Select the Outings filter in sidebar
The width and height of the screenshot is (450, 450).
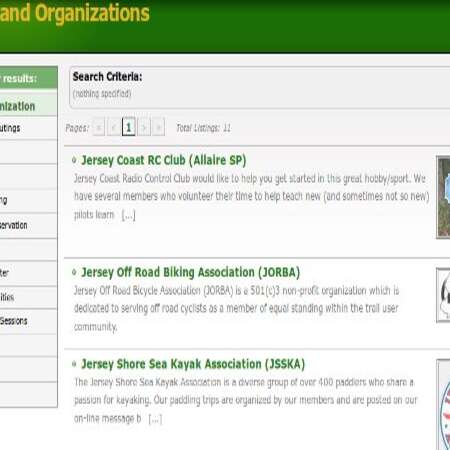28,128
